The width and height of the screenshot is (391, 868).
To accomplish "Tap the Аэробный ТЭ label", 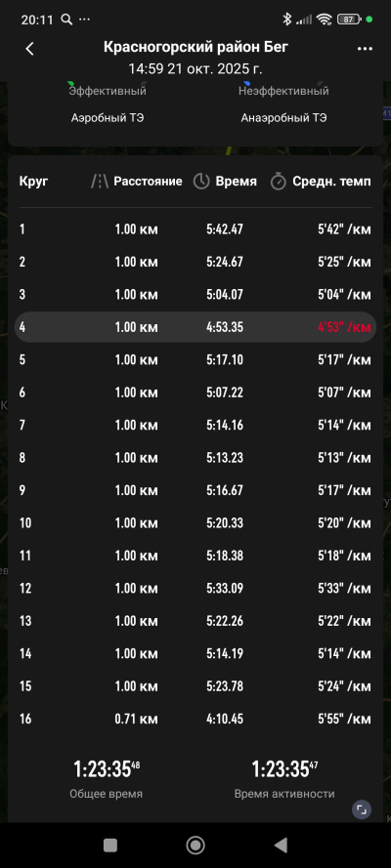I will tap(108, 118).
